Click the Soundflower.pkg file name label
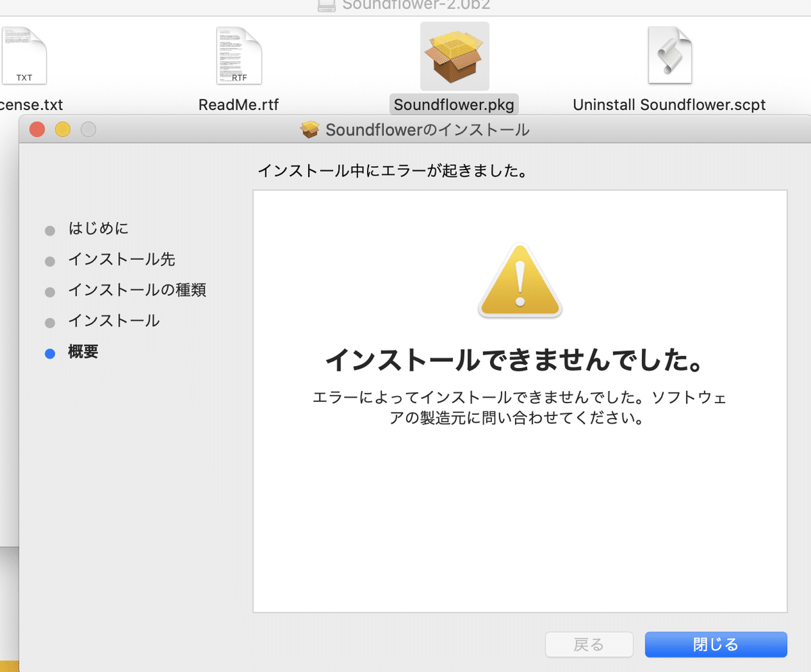The height and width of the screenshot is (672, 811). coord(454,105)
